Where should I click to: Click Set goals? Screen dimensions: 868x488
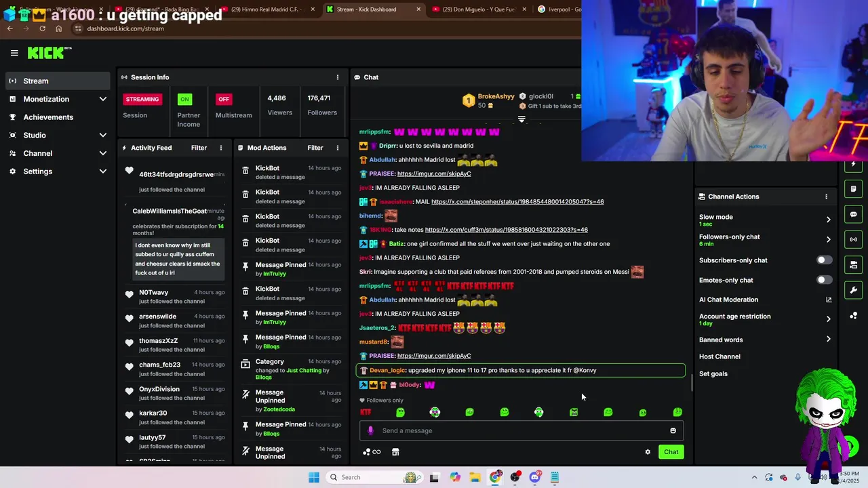click(x=713, y=374)
